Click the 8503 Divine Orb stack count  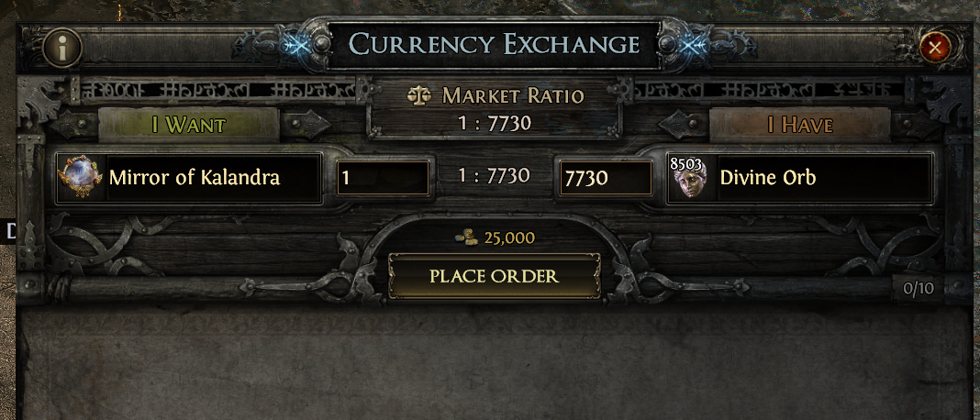tap(685, 164)
